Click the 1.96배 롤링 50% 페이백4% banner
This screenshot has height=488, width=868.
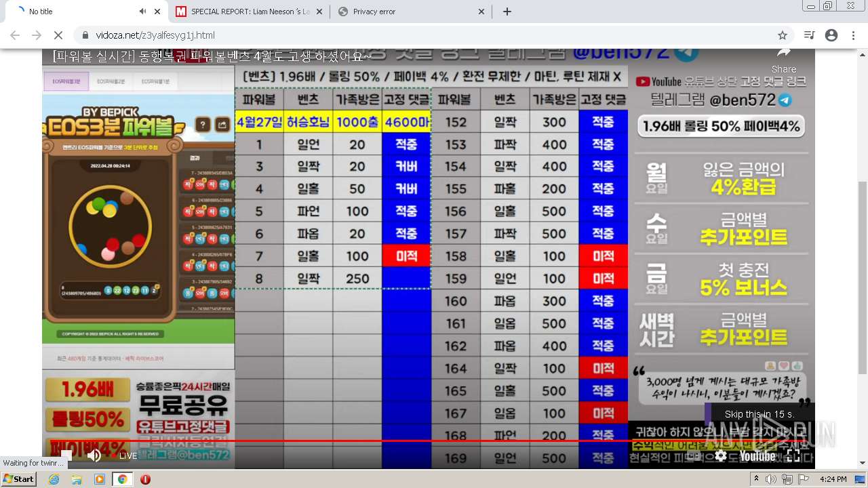(x=722, y=125)
